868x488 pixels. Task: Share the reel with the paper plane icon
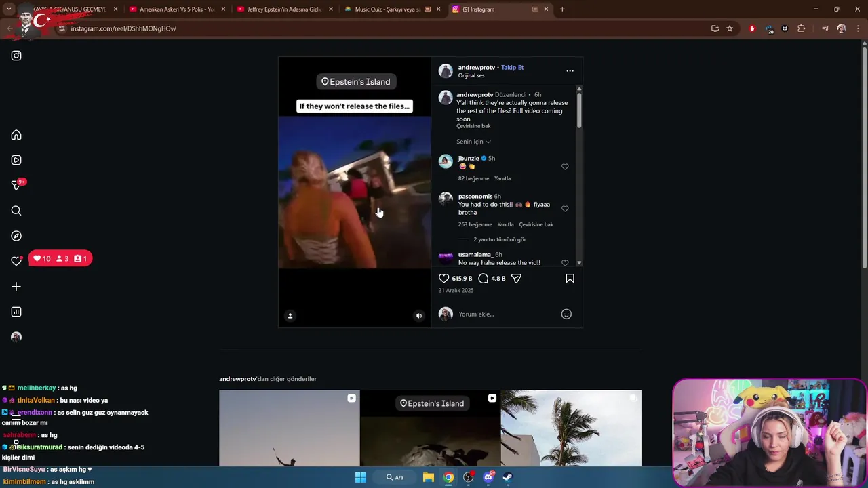point(516,279)
